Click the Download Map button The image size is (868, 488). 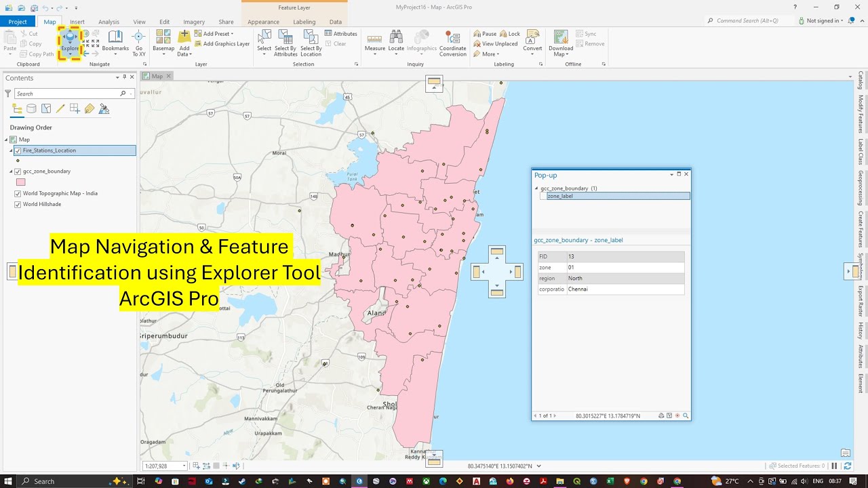click(561, 42)
